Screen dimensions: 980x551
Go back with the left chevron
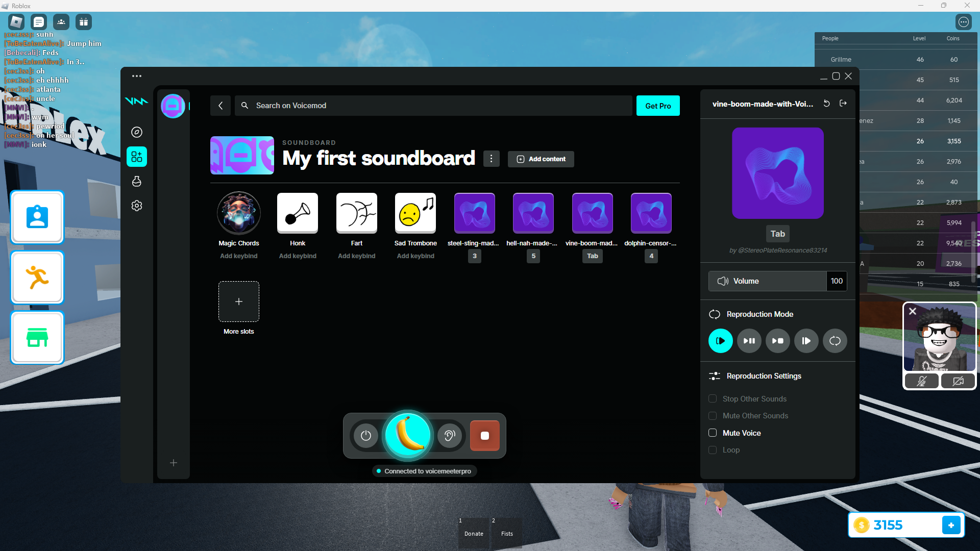point(220,106)
